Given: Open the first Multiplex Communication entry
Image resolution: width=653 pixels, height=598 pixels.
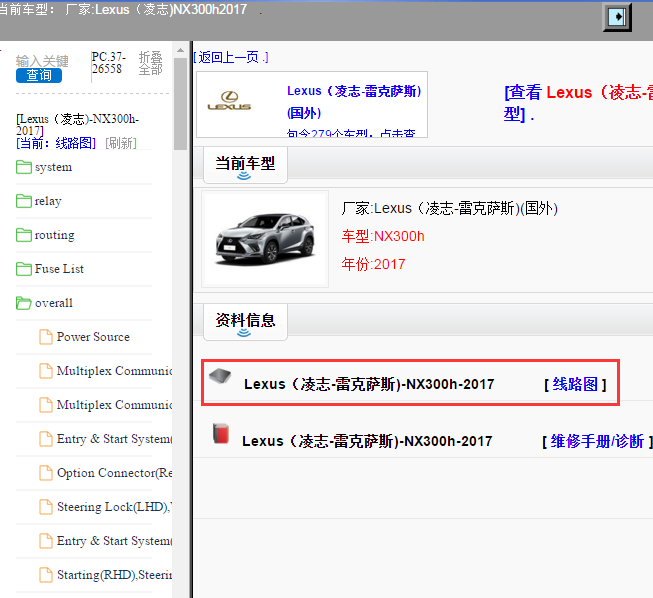Looking at the screenshot, I should pyautogui.click(x=115, y=371).
